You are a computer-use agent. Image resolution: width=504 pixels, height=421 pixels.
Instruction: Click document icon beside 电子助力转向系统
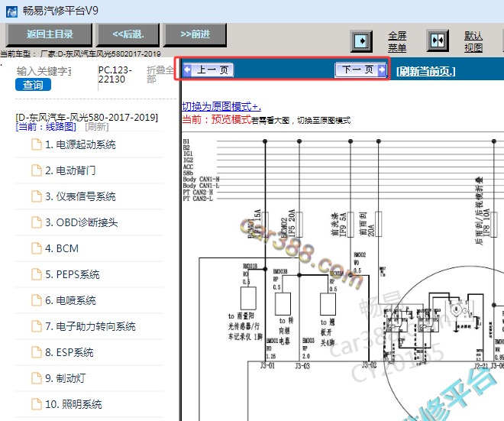[x=37, y=326]
